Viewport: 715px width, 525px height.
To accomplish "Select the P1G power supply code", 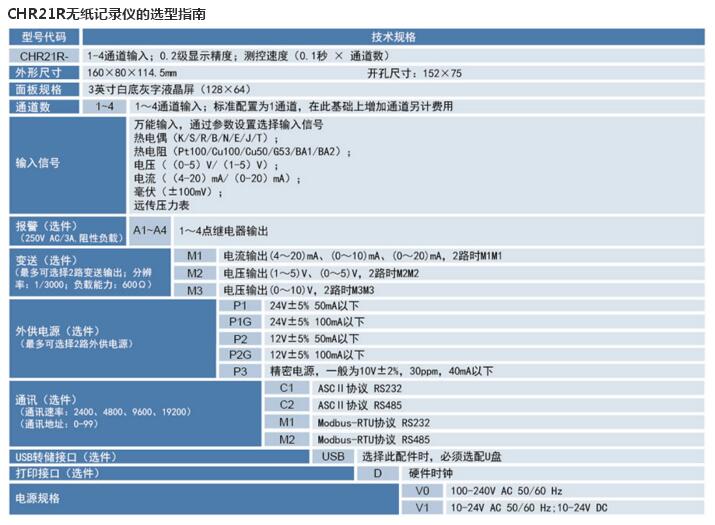I will (x=240, y=322).
